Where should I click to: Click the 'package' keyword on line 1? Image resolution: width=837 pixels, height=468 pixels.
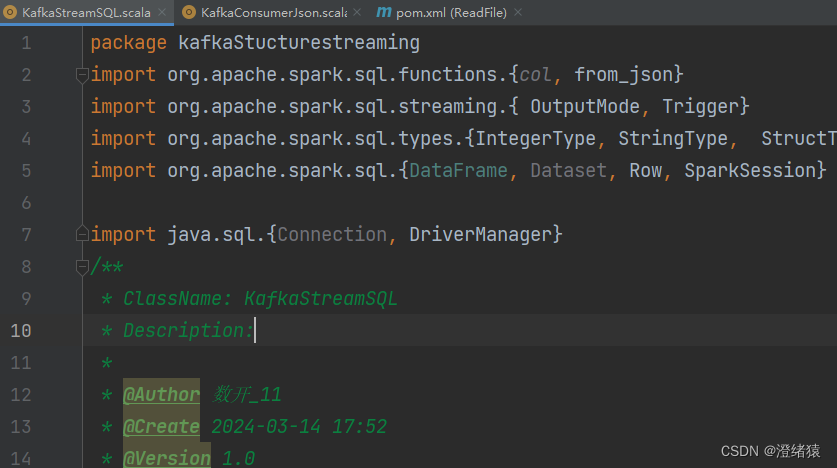[x=129, y=43]
